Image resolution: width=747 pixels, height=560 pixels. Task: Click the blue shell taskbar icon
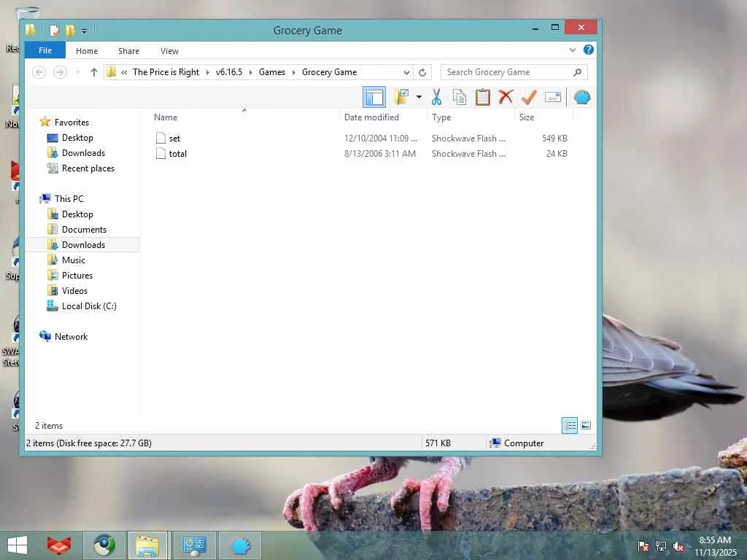(x=241, y=545)
